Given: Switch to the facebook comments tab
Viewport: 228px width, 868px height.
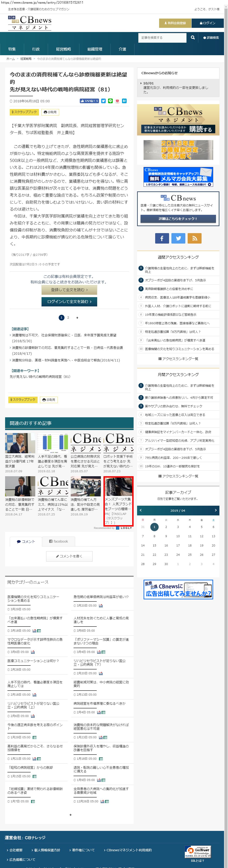Looking at the screenshot, I should (59, 541).
